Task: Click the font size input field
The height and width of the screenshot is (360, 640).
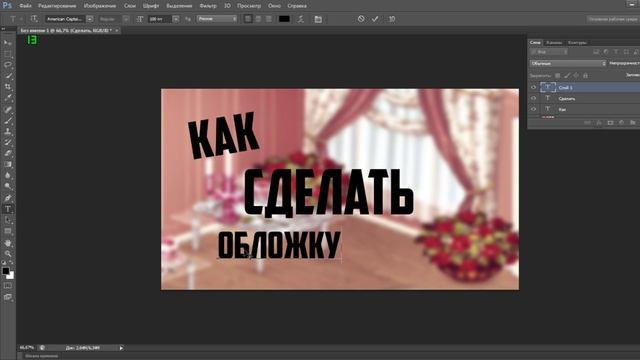Action: pos(160,19)
